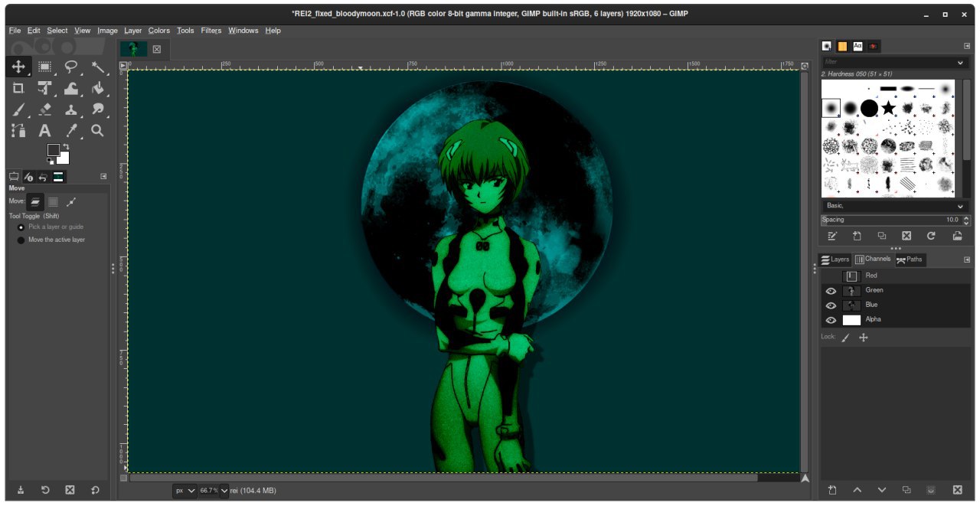This screenshot has height=506, width=980.
Task: Open the background color swatch
Action: (64, 159)
